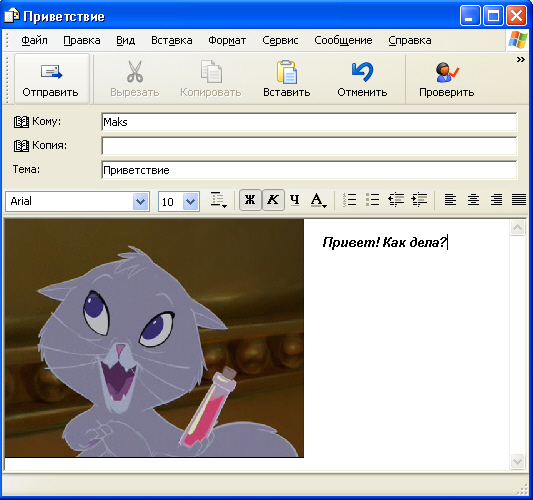Click the Вырезать scissors icon
533x500 pixels.
[x=135, y=72]
